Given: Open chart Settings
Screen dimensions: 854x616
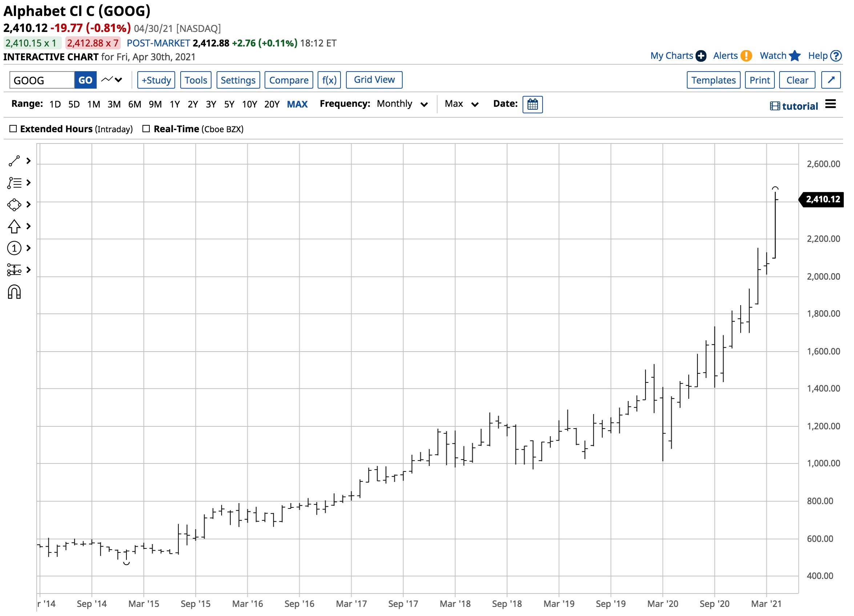Looking at the screenshot, I should click(x=239, y=80).
